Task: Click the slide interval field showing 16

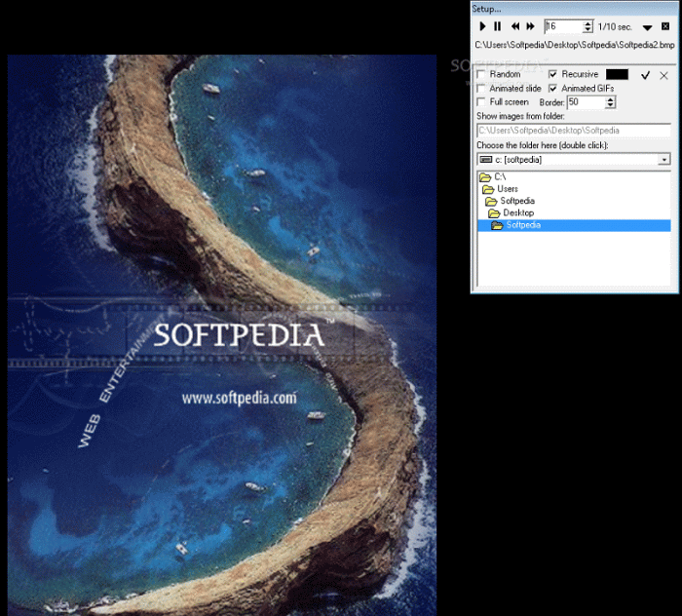Action: 564,26
